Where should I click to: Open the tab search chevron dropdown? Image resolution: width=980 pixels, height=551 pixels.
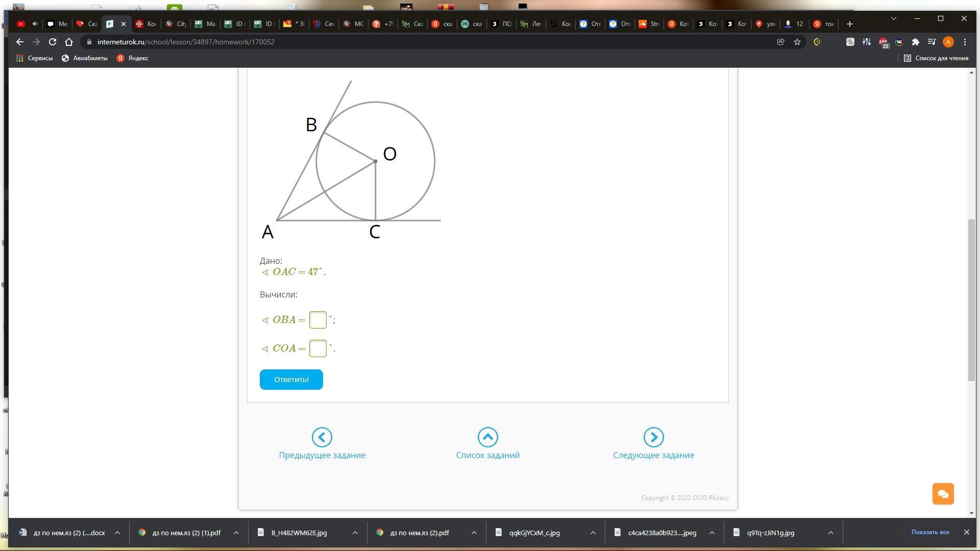893,18
